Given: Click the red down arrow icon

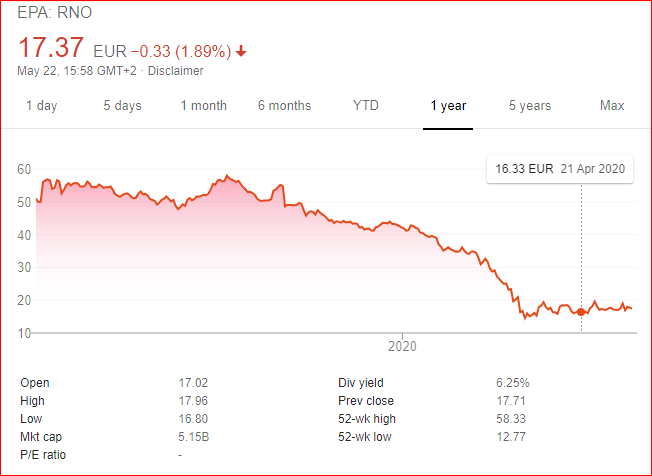Looking at the screenshot, I should pos(242,51).
